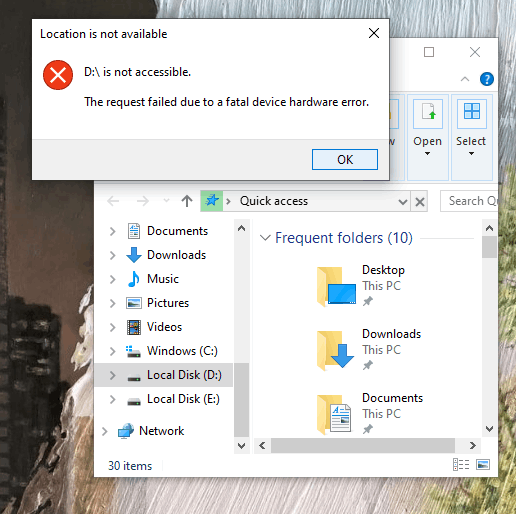Click the Desktop folder thumbnail
This screenshot has height=514, width=516.
click(x=336, y=286)
